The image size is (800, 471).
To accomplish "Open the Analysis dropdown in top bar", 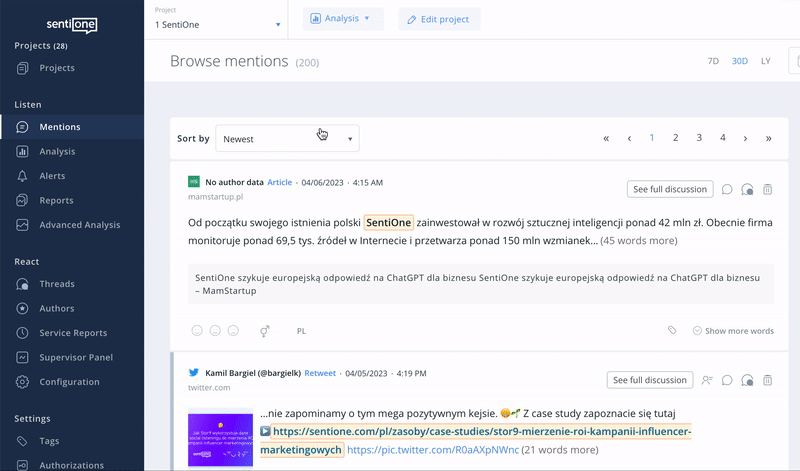I will tap(343, 18).
